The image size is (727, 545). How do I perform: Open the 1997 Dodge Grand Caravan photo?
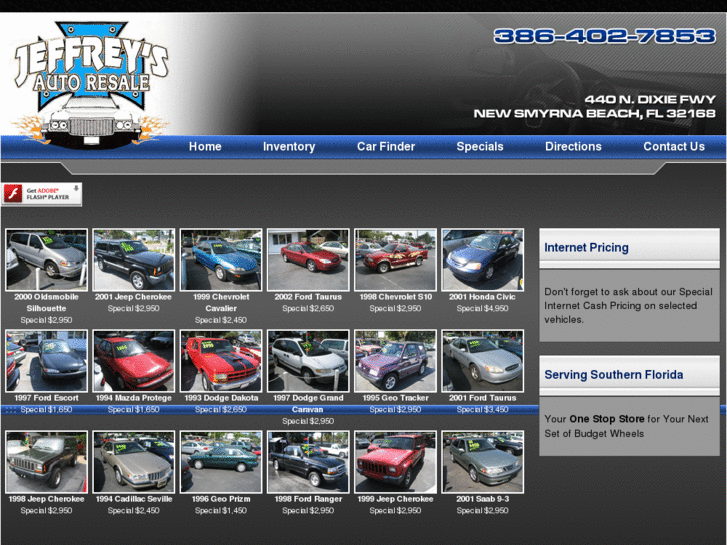(x=308, y=361)
